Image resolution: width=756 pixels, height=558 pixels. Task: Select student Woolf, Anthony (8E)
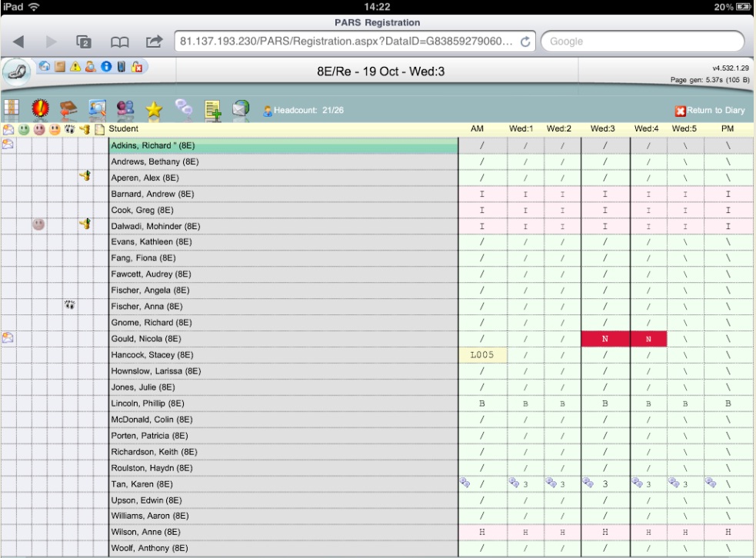click(x=284, y=548)
